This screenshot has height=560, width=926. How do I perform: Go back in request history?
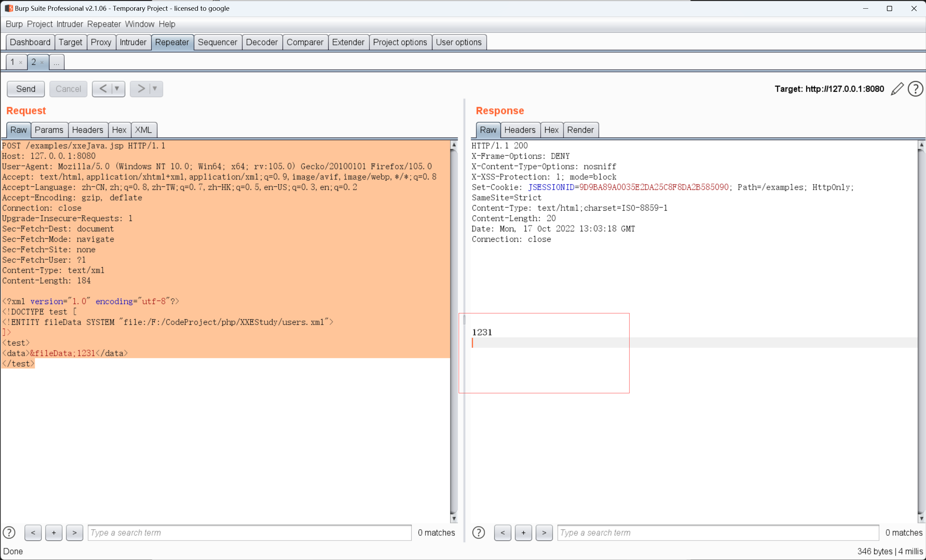click(x=103, y=89)
